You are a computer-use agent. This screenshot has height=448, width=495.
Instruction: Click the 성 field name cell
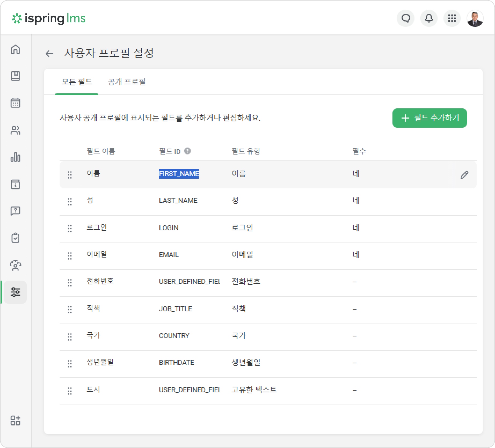(x=90, y=200)
